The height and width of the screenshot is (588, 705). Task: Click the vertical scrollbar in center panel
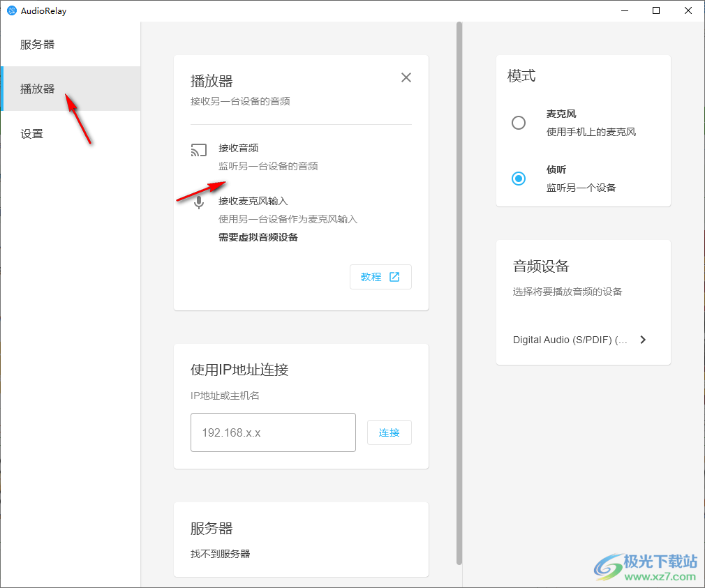tap(459, 293)
